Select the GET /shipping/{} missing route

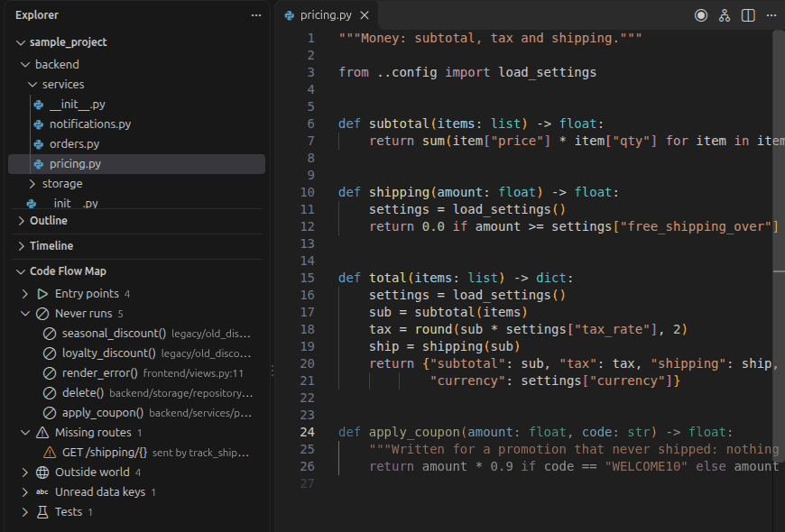[x=136, y=453]
